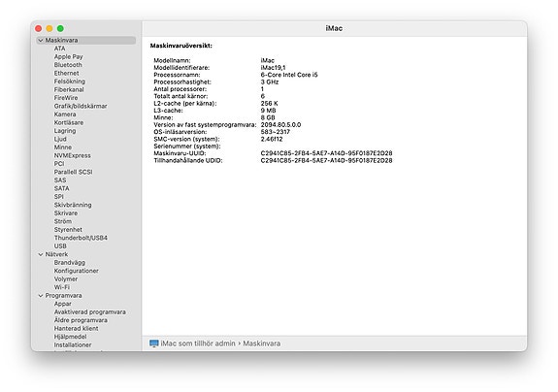Open the Wi-Fi network entry
Image resolution: width=558 pixels, height=392 pixels.
point(61,287)
